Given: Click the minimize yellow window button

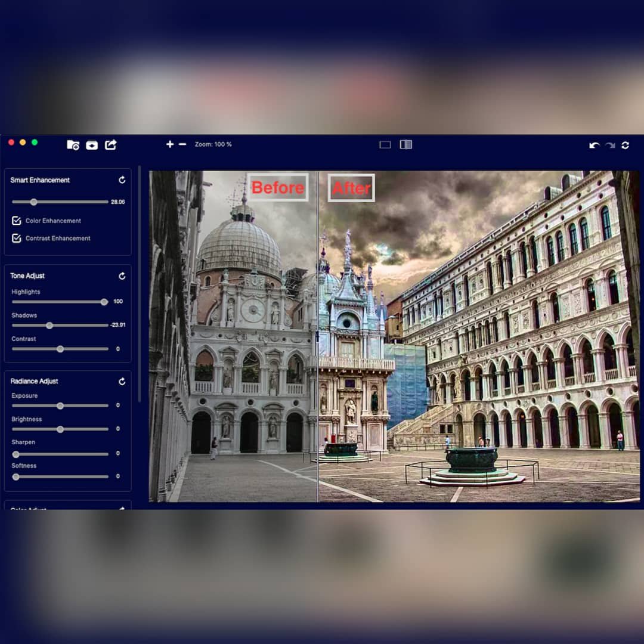Looking at the screenshot, I should (x=23, y=142).
